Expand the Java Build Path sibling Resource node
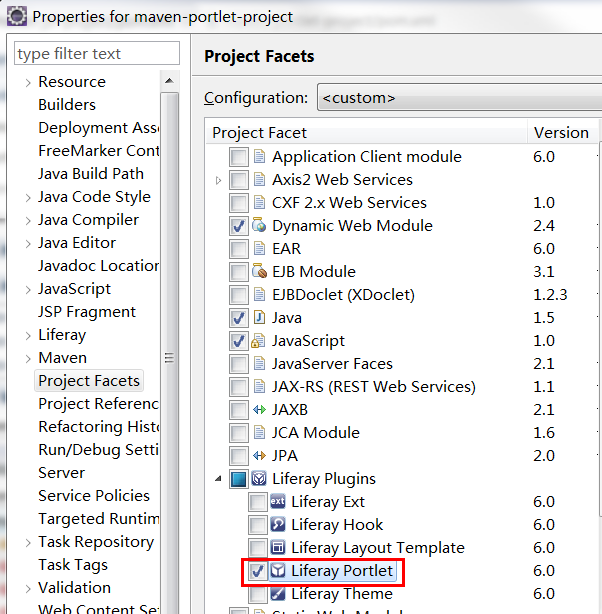This screenshot has width=602, height=614. coord(28,82)
